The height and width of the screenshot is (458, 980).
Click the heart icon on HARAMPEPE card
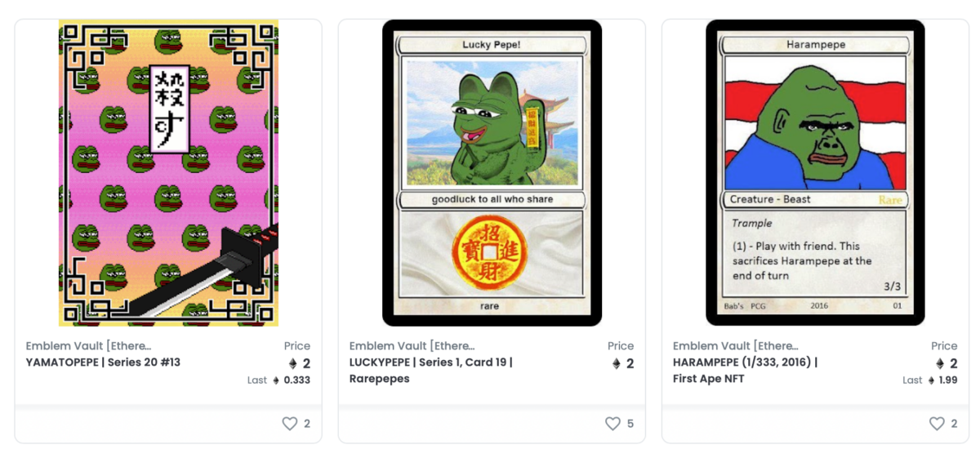[x=937, y=424]
